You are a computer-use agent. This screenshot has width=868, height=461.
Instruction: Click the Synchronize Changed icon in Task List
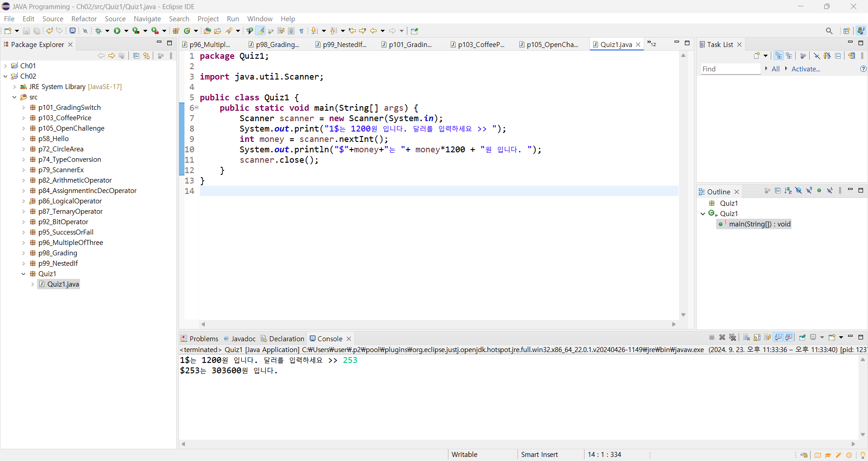852,56
